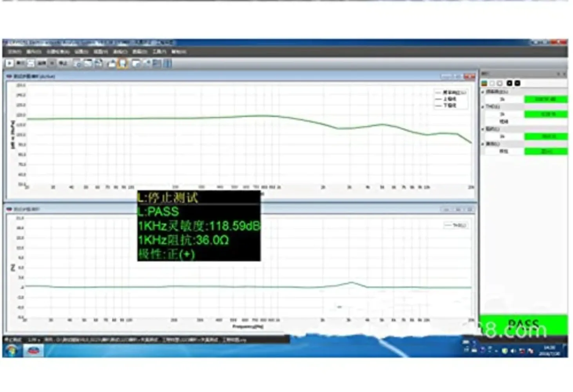Click the start test play icon
Screen dimensions: 573x392
click(x=9, y=63)
